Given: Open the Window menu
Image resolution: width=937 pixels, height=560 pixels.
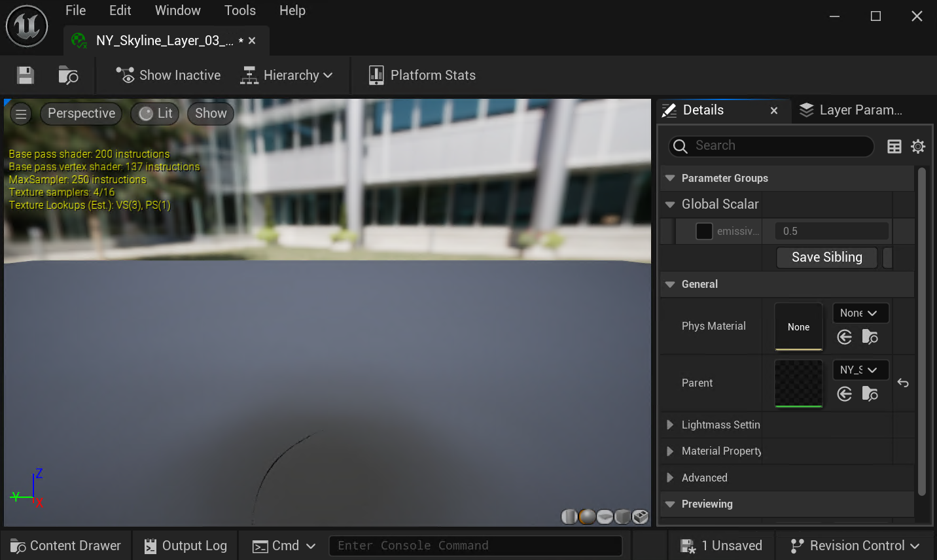Looking at the screenshot, I should pos(178,10).
